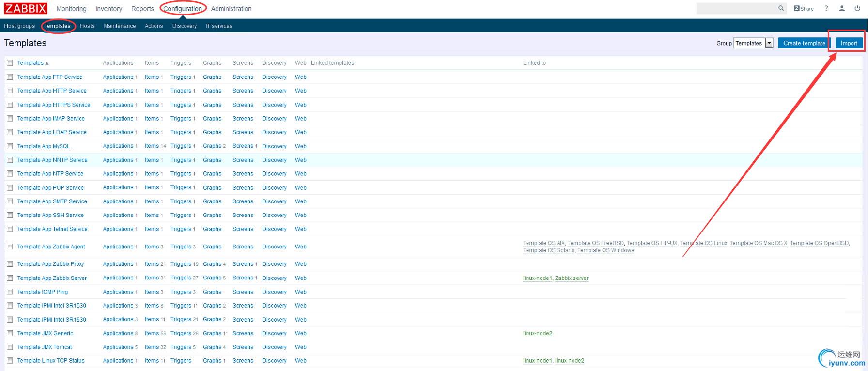
Task: Check Template App Zabbix Agent row
Action: (x=10, y=247)
